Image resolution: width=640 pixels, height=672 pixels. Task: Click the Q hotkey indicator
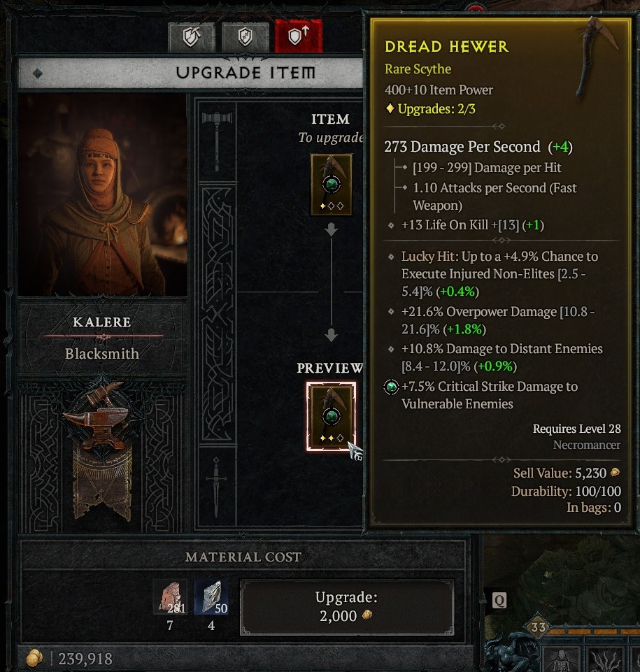tap(499, 601)
